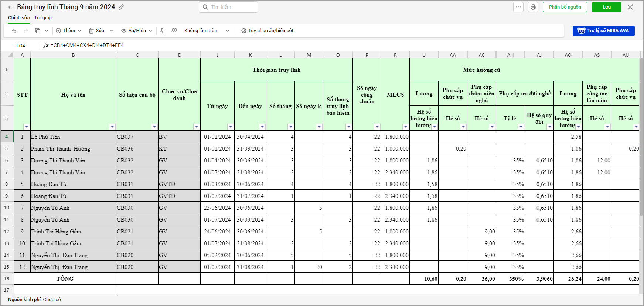
Task: Open column show/hide options with gear icon
Action: click(x=267, y=31)
